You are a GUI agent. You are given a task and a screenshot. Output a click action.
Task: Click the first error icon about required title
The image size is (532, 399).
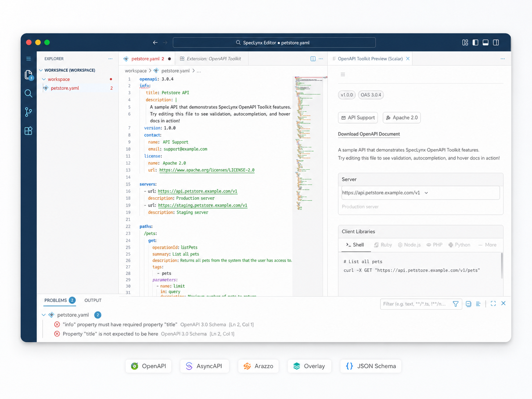(x=57, y=324)
